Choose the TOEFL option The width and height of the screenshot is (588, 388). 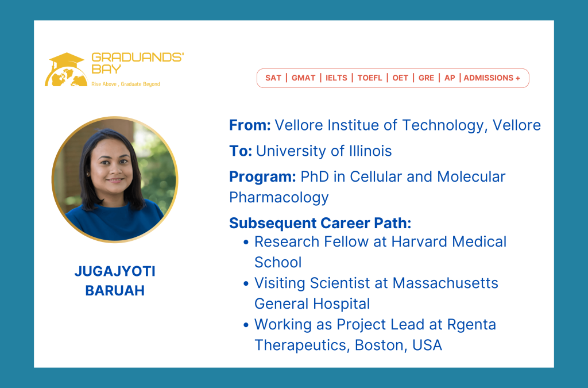click(x=369, y=78)
